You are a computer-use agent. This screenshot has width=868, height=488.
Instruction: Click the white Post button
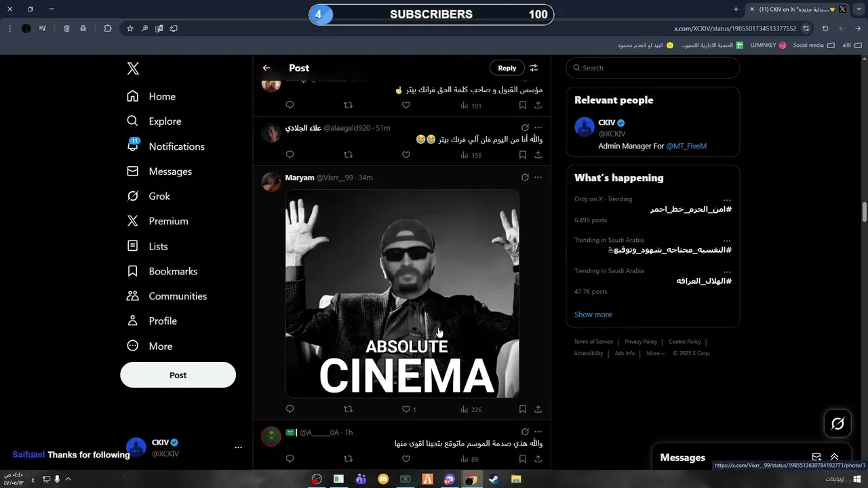(178, 375)
